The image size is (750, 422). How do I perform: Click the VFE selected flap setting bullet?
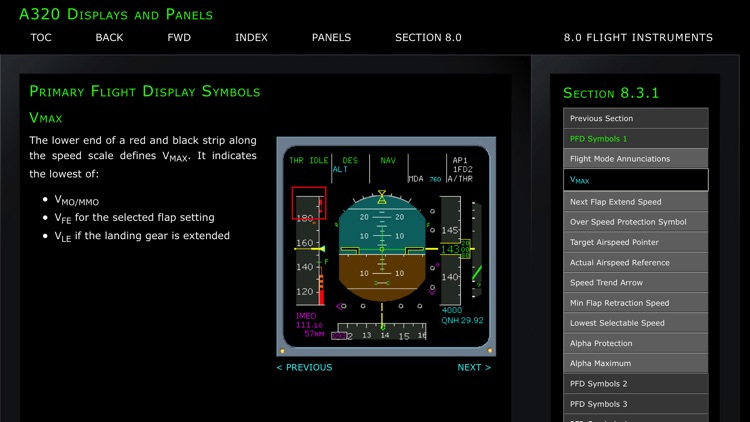[134, 218]
